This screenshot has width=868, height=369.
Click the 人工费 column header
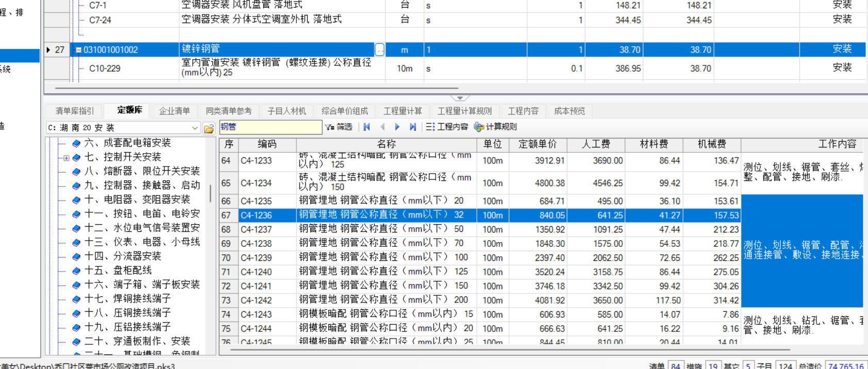pyautogui.click(x=596, y=144)
